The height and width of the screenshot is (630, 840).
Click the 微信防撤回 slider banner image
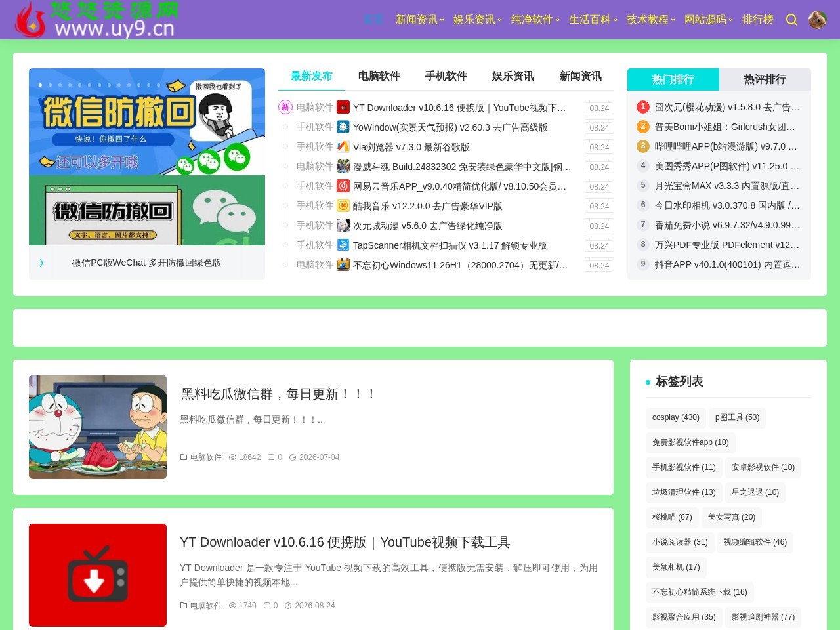[x=147, y=157]
